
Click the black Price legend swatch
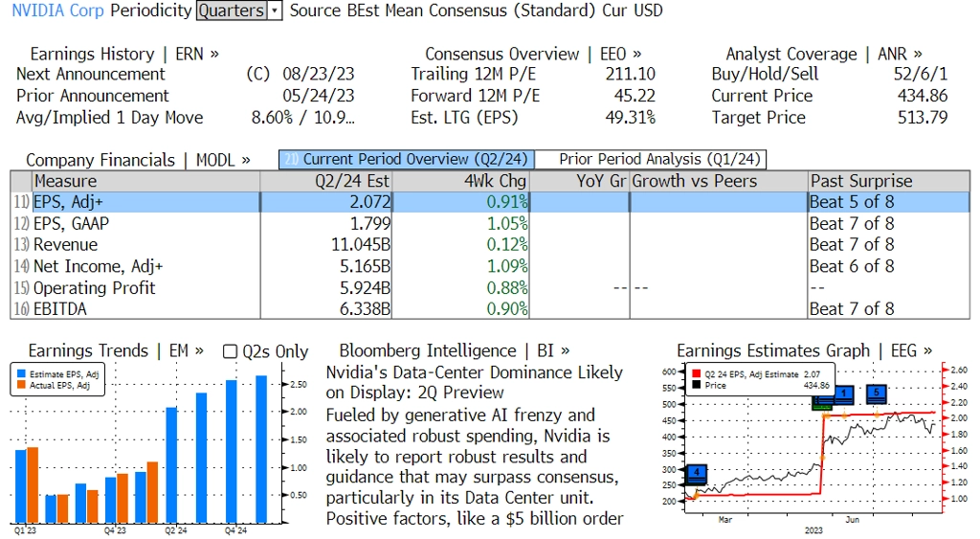point(697,385)
